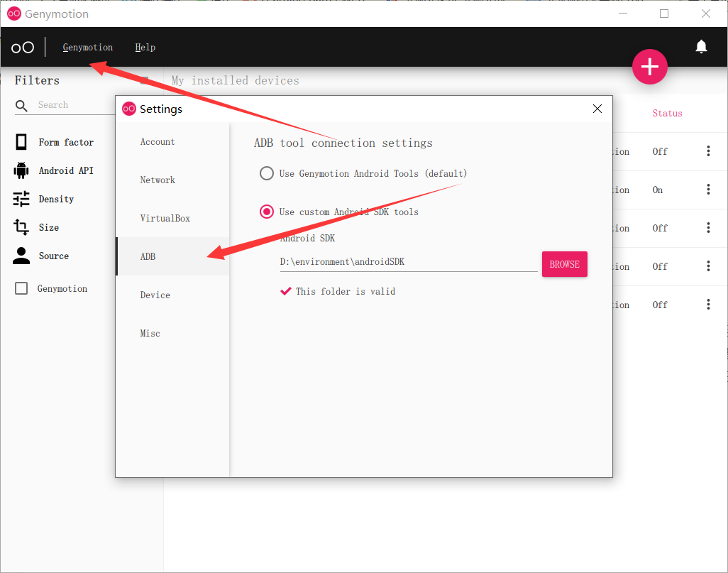Open three-dot menu of fourth device row
The width and height of the screenshot is (728, 573).
[x=708, y=266]
